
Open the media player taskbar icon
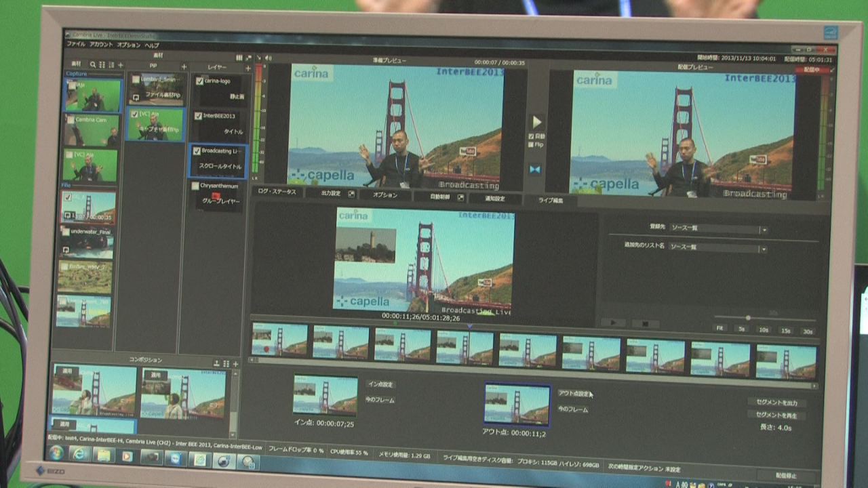point(126,456)
